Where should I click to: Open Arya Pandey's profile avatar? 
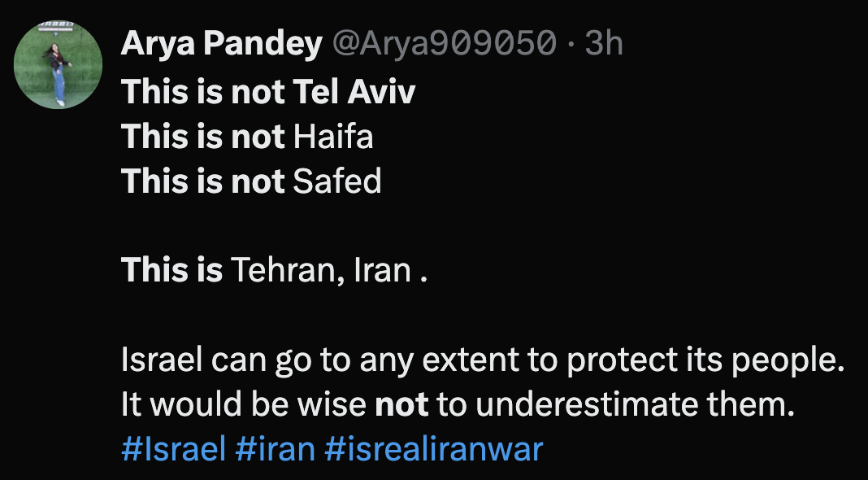59,65
